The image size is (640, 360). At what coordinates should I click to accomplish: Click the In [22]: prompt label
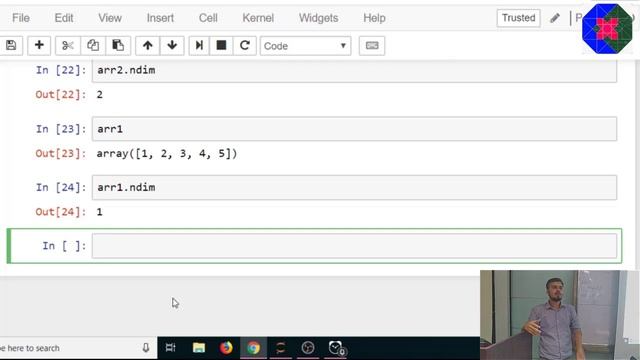pos(61,70)
